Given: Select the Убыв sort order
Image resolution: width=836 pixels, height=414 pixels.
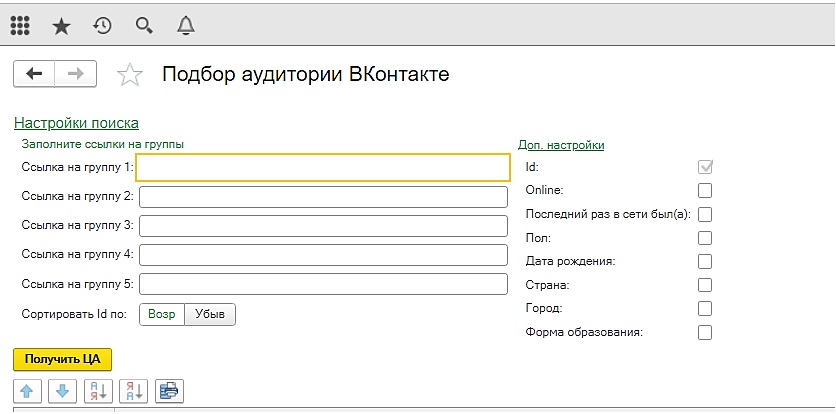Looking at the screenshot, I should point(210,314).
